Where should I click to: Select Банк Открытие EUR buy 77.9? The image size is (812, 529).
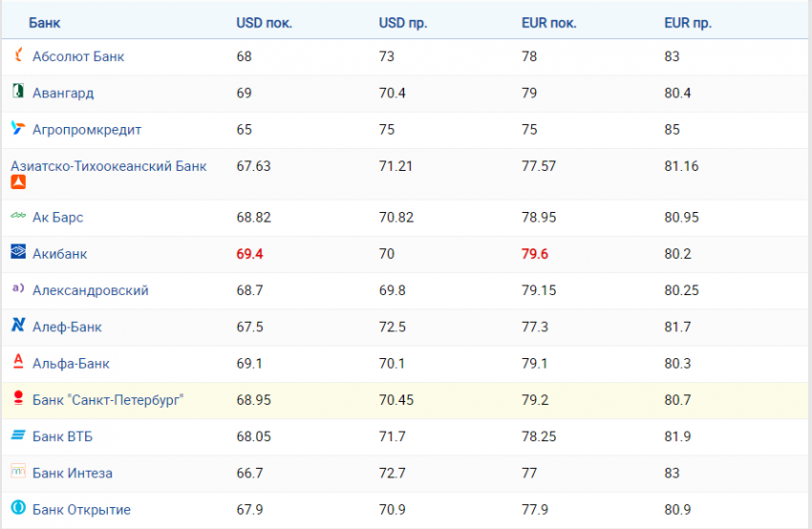click(535, 510)
